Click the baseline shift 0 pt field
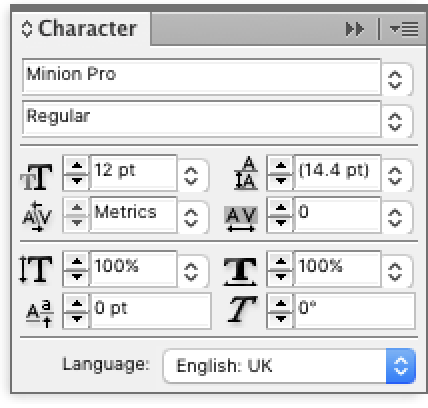 [151, 311]
